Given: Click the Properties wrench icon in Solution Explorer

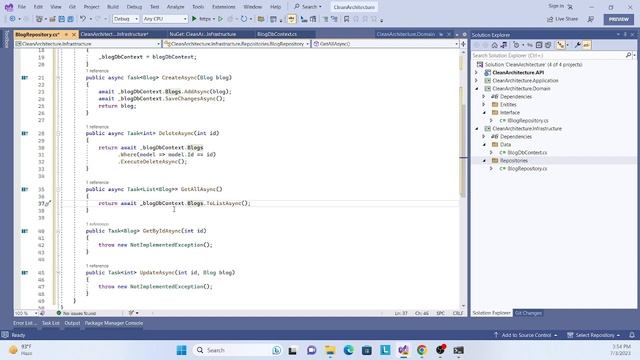Looking at the screenshot, I should tap(577, 45).
